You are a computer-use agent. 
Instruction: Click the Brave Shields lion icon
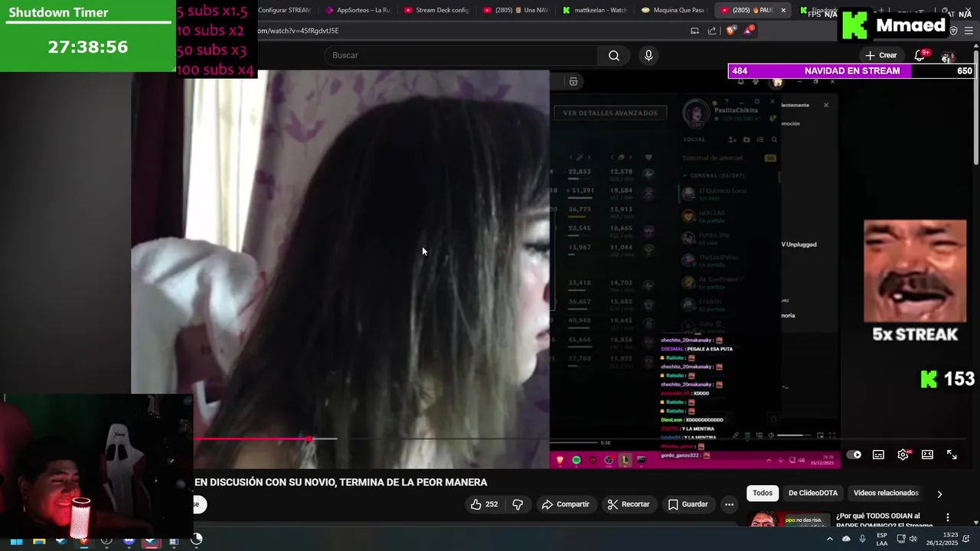730,31
